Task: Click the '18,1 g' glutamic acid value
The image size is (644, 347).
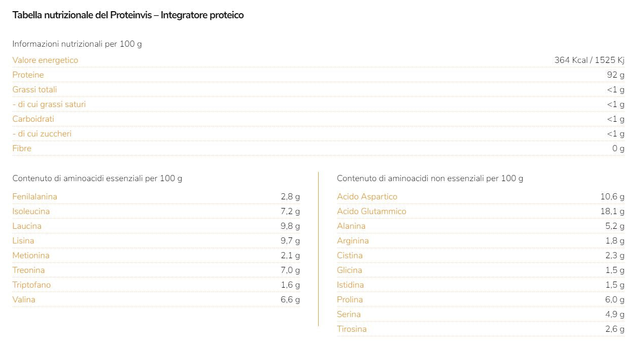Action: point(612,211)
